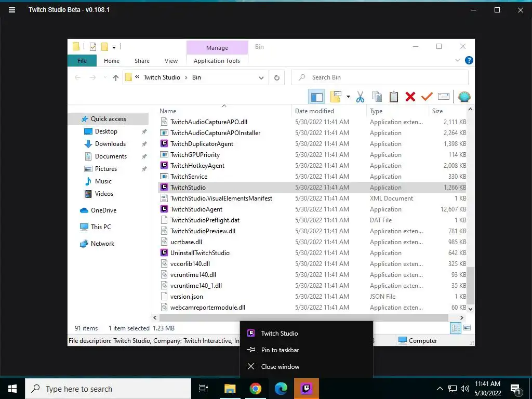The image size is (532, 399).
Task: Open Videos in the navigation pane
Action: pyautogui.click(x=104, y=194)
